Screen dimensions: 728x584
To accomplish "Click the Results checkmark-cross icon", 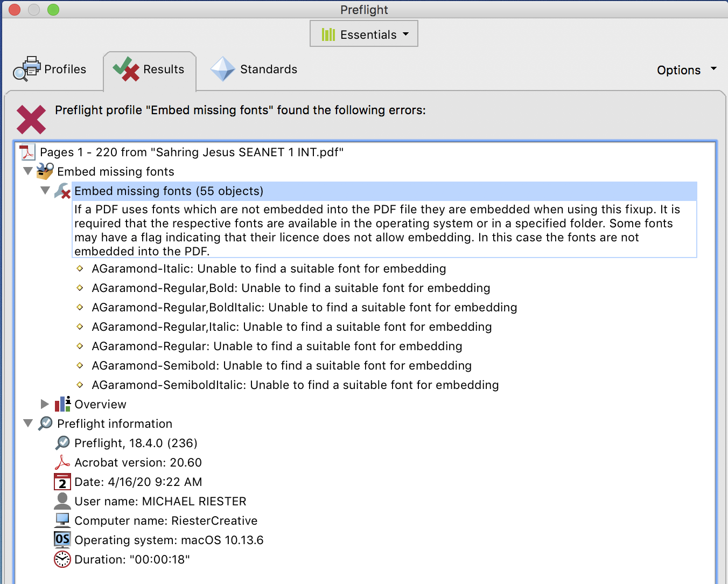I will coord(126,69).
